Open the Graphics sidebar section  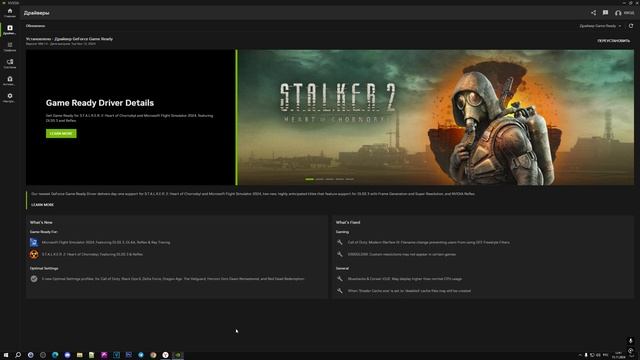tap(10, 47)
